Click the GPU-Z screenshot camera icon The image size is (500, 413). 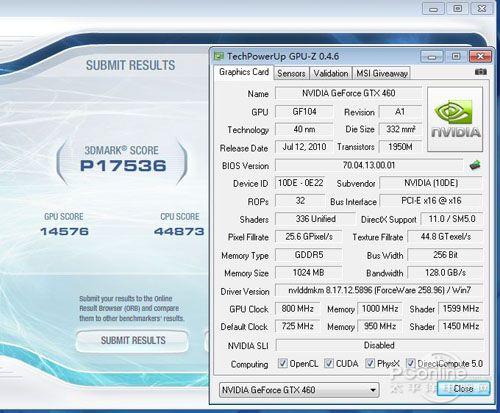pos(480,72)
